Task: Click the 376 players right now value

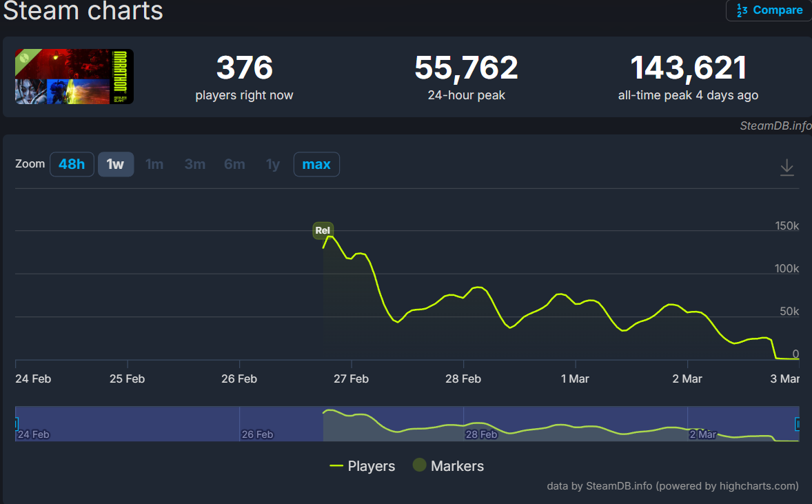Action: (245, 68)
